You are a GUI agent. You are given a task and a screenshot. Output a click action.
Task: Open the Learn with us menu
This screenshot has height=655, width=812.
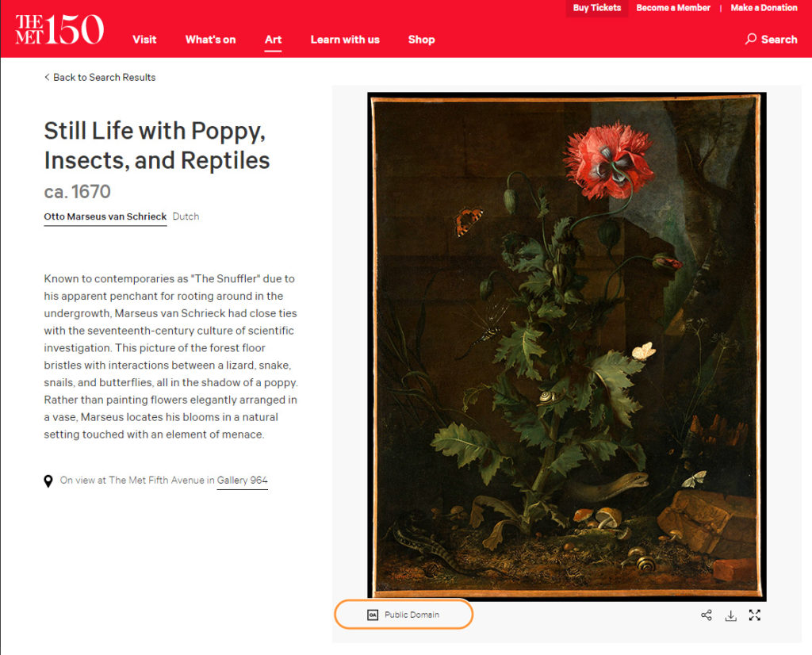[x=345, y=40]
